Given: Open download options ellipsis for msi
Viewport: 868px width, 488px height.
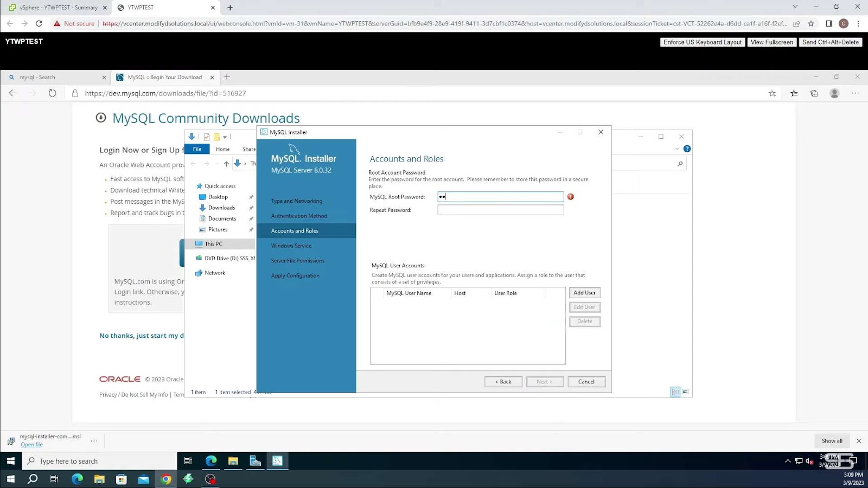Looking at the screenshot, I should click(x=94, y=441).
